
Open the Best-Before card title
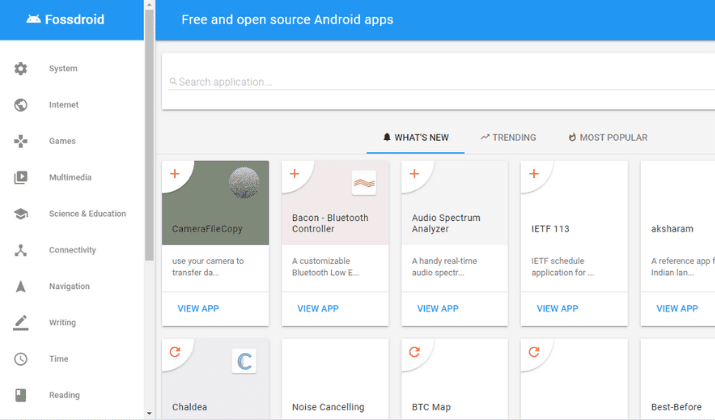click(676, 407)
